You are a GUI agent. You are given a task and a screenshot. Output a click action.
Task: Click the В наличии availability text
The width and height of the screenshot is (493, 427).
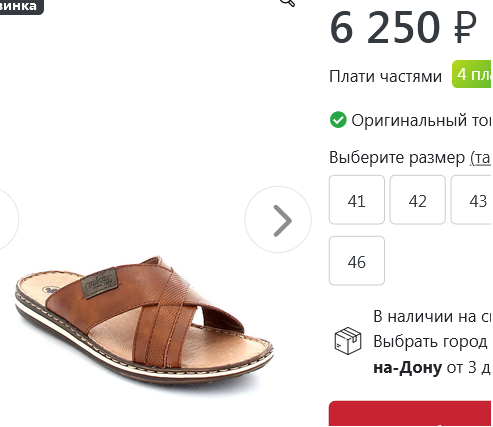pyautogui.click(x=433, y=316)
